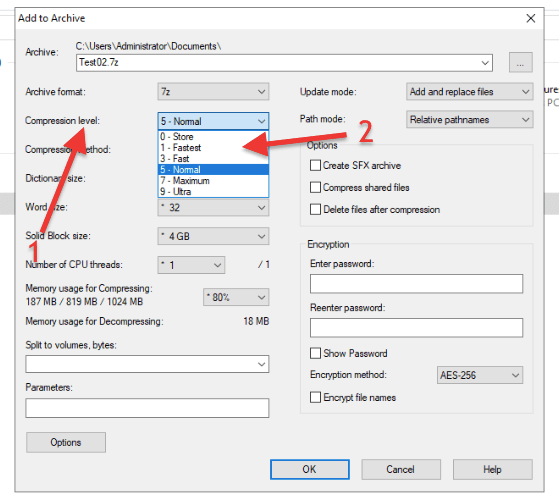Close the Add to Archive window
This screenshot has height=502, width=559.
point(530,18)
